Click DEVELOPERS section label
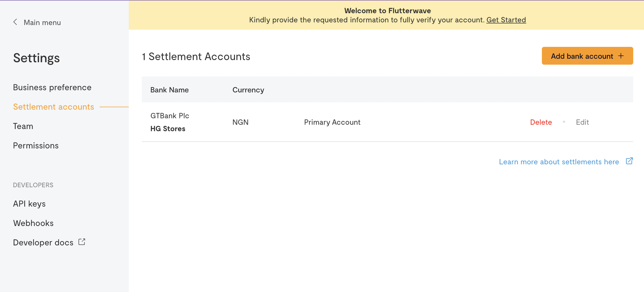This screenshot has width=644, height=292. (x=33, y=185)
